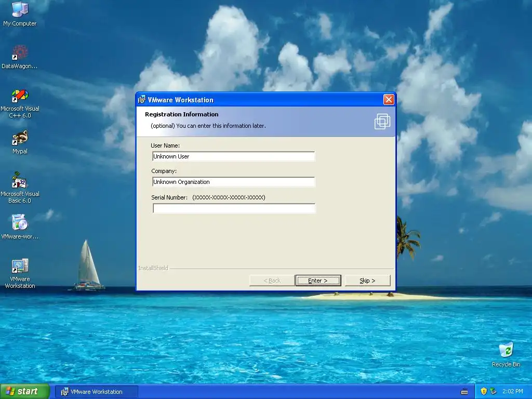Close the VMware Workstation dialog
532x399 pixels.
(389, 99)
